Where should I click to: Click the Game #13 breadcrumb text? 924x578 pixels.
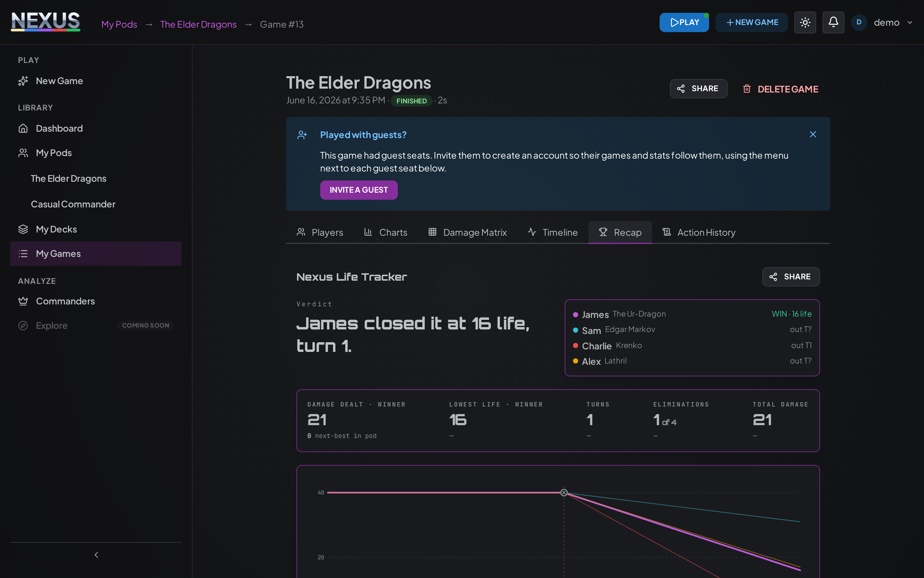(x=282, y=24)
